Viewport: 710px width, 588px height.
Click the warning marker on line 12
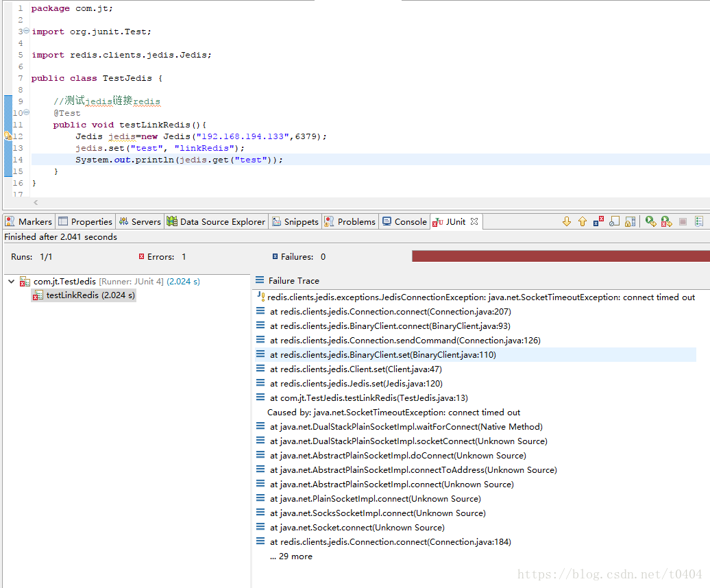pos(8,135)
